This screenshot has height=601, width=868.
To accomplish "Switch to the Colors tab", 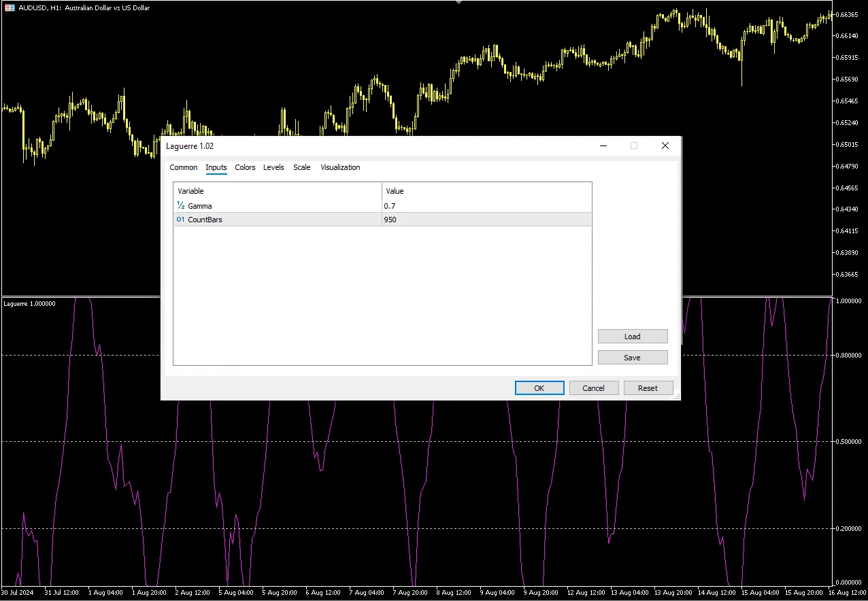I will click(x=246, y=167).
